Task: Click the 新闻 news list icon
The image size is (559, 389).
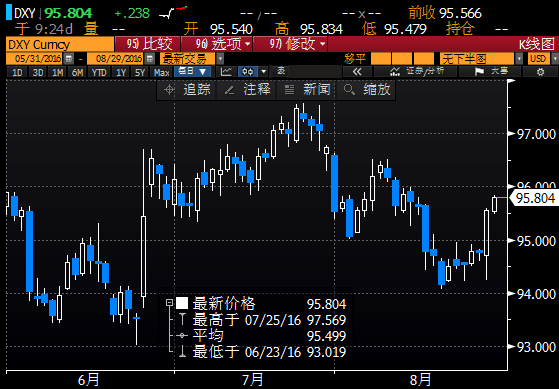Action: [289, 90]
